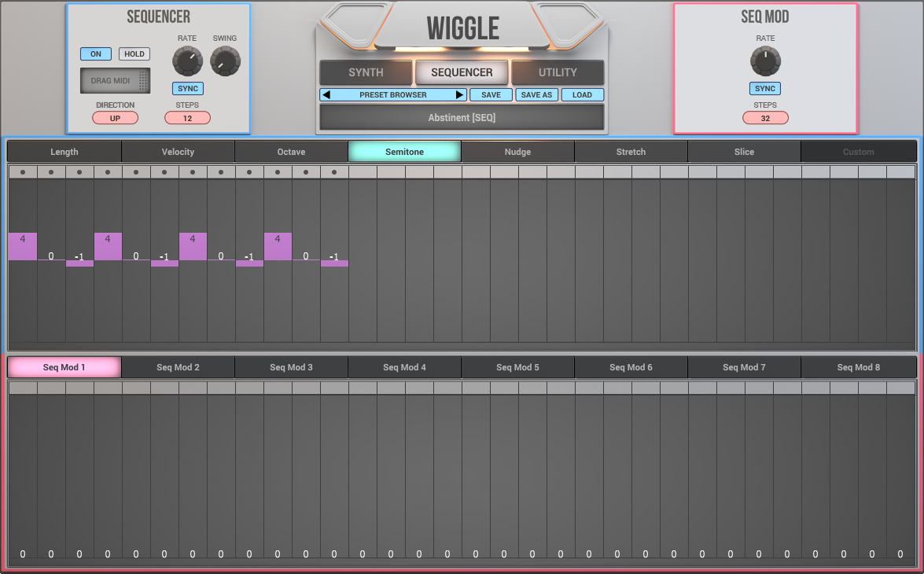Enable the HOLD button

pos(134,54)
